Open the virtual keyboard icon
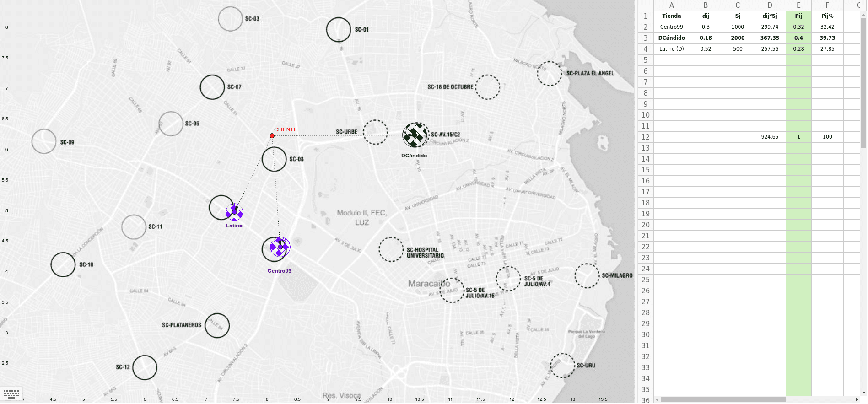The height and width of the screenshot is (404, 868). [x=11, y=394]
